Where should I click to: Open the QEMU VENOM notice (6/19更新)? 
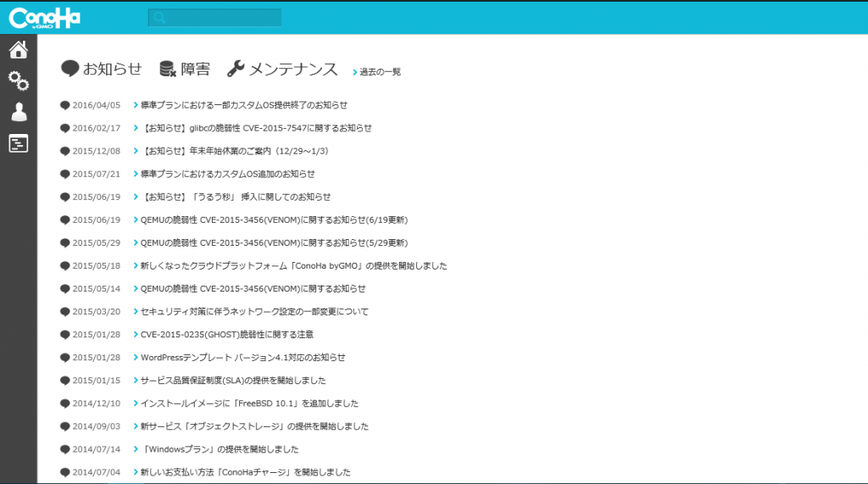274,220
